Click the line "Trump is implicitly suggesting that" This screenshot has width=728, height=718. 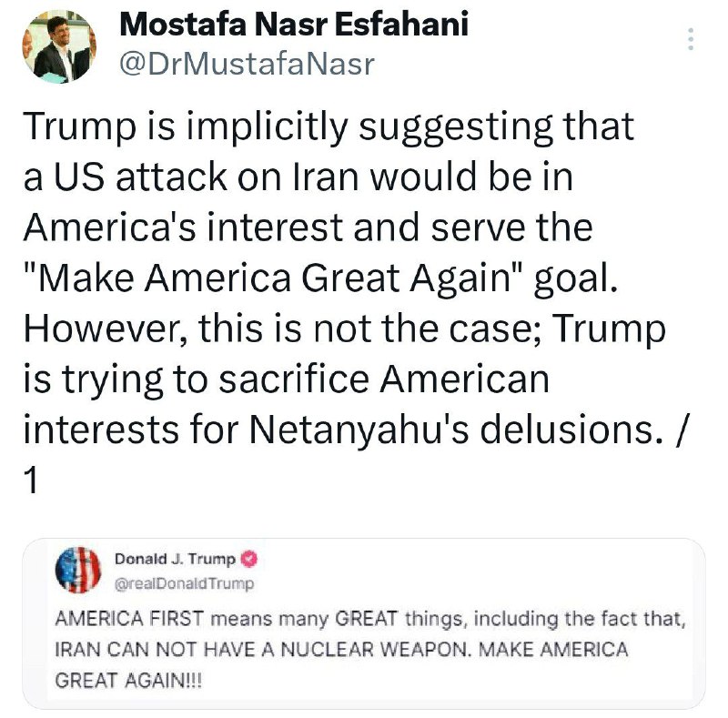pos(329,126)
